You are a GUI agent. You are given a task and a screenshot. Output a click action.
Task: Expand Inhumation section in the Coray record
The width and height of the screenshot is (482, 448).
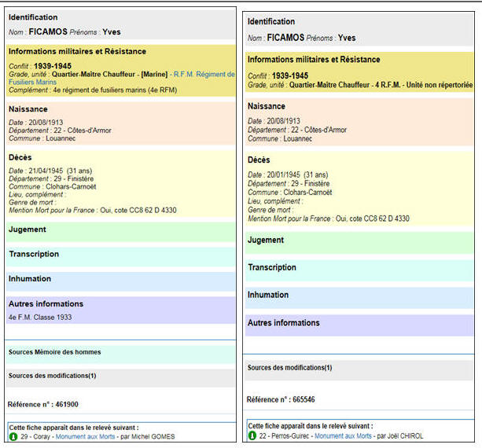30,278
